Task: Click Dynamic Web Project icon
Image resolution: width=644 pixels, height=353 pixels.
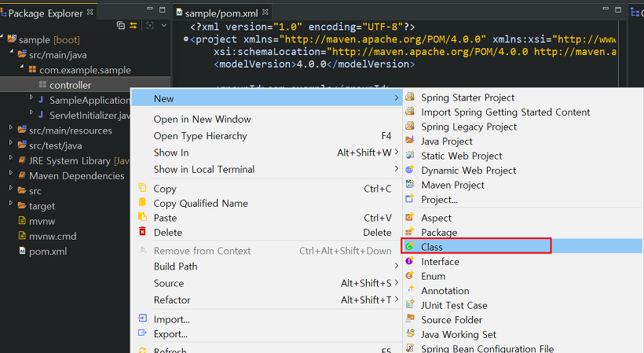Action: coord(409,169)
